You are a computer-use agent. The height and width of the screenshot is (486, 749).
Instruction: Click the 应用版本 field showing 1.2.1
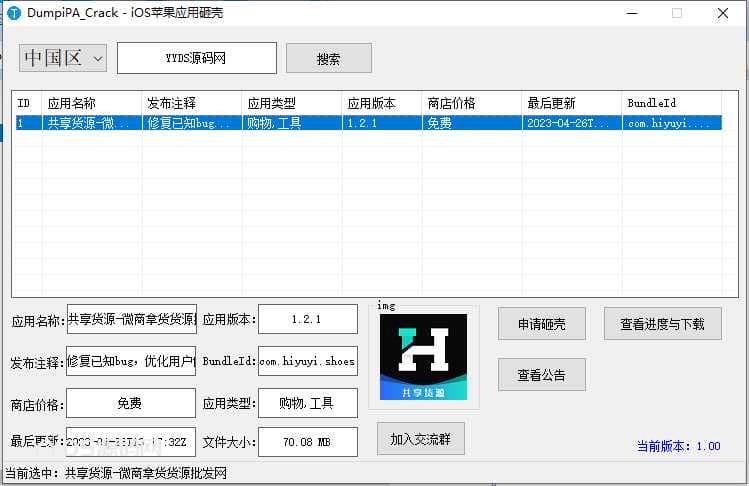click(x=308, y=319)
